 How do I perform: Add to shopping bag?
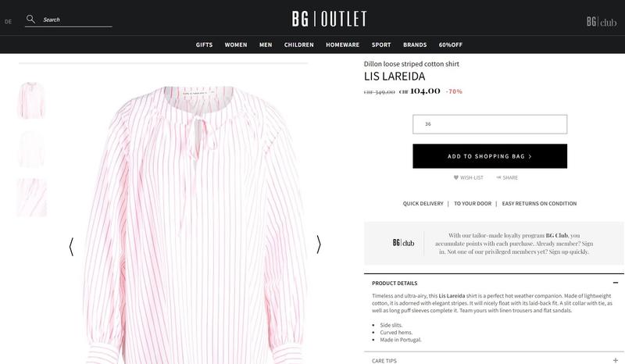coord(490,156)
